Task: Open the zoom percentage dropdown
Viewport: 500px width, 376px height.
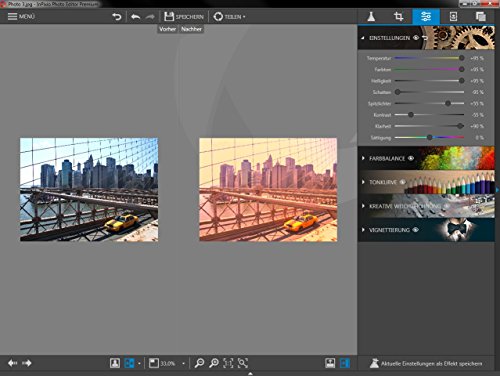Action: click(183, 363)
